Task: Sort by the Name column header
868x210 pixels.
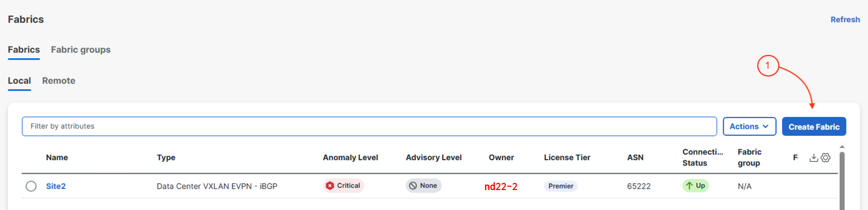Action: pyautogui.click(x=56, y=158)
